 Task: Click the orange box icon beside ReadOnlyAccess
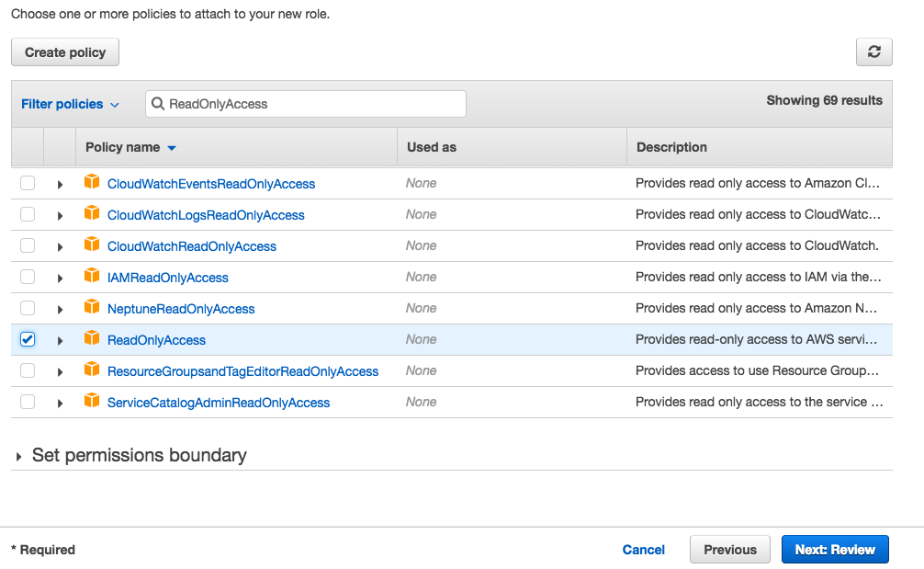pyautogui.click(x=91, y=339)
